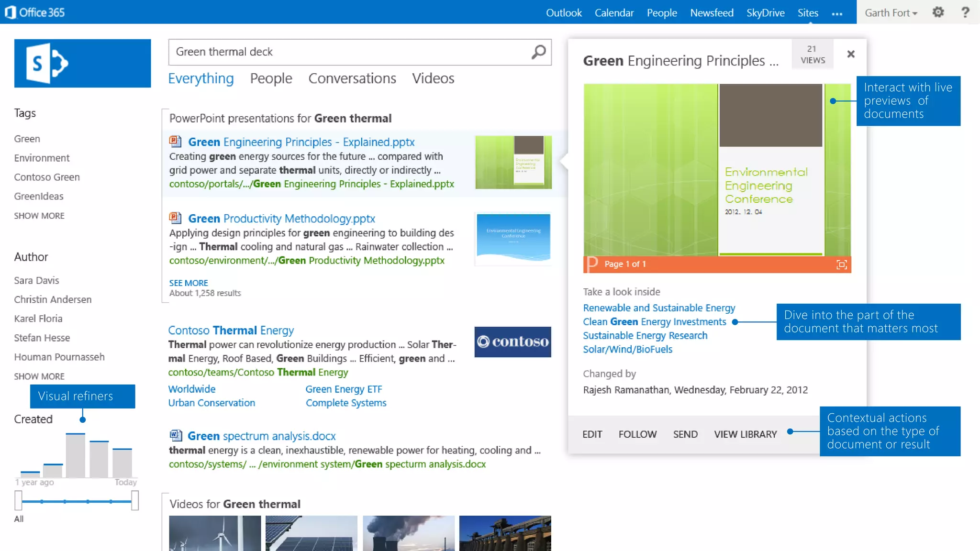Open the Garth Fort user dropdown
Image resolution: width=980 pixels, height=551 pixels.
pos(891,13)
